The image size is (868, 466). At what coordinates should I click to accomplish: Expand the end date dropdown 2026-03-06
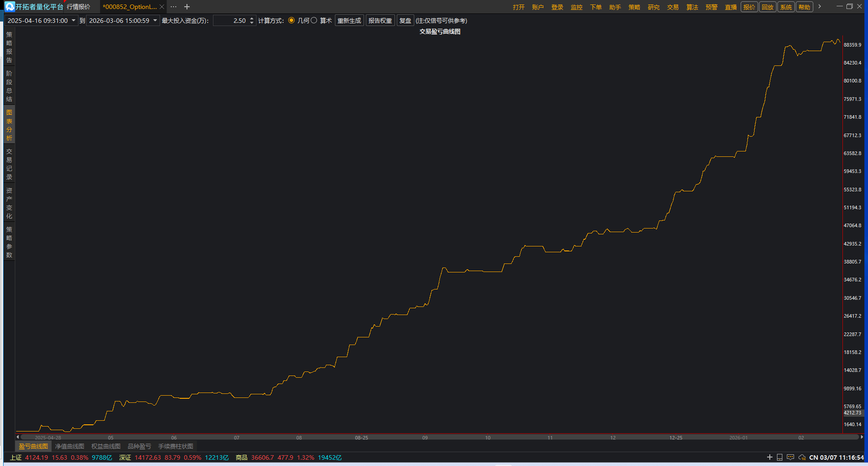pos(155,21)
